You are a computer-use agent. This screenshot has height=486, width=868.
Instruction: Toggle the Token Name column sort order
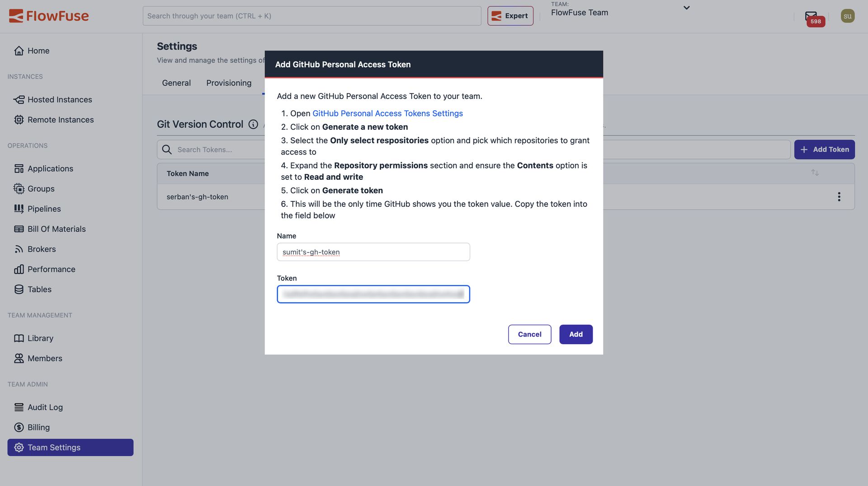[x=815, y=173]
